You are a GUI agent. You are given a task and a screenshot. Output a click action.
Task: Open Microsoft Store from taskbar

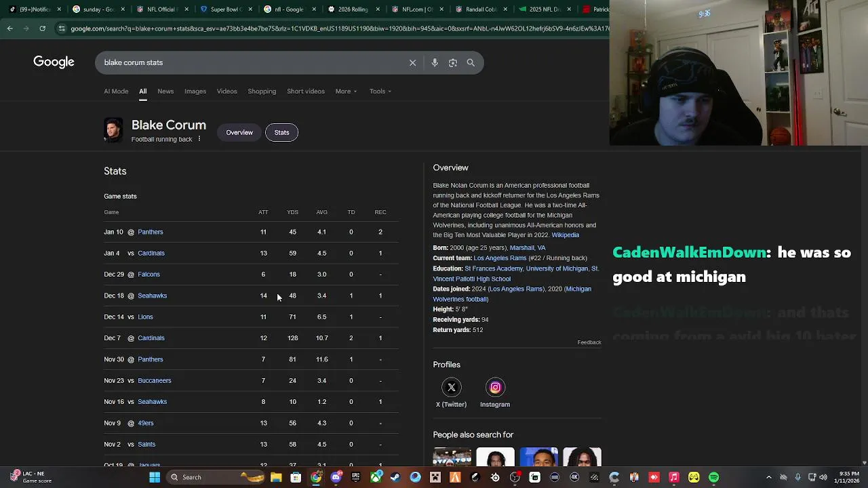(x=296, y=477)
